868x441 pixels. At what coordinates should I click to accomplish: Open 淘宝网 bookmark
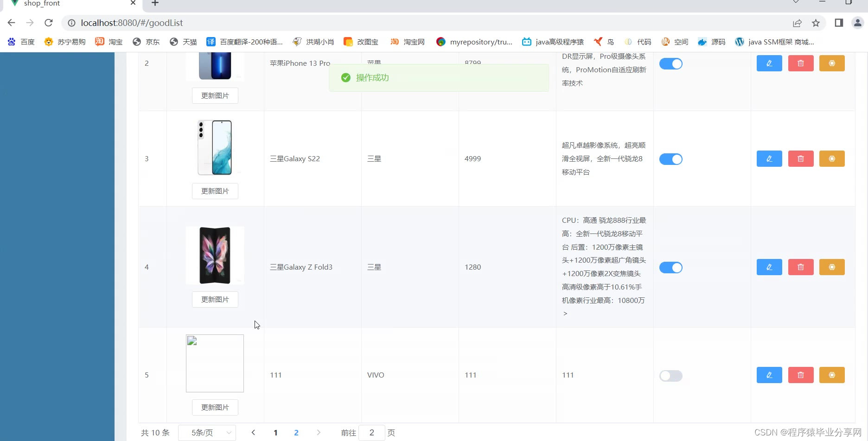[408, 42]
